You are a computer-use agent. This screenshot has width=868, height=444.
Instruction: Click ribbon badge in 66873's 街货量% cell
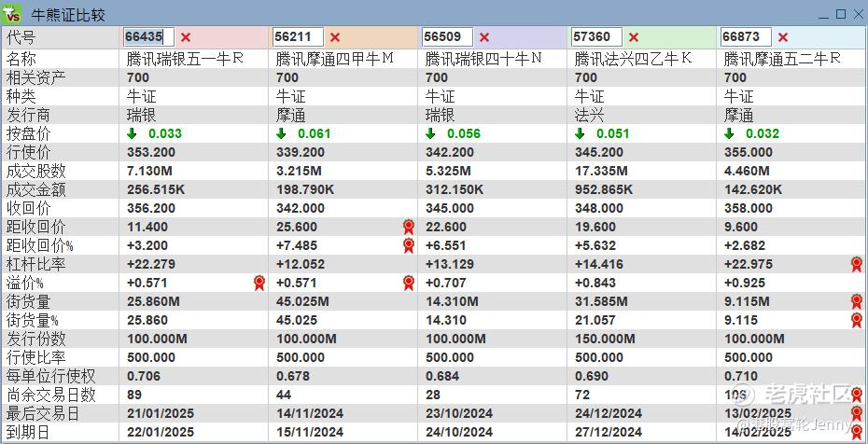click(857, 320)
